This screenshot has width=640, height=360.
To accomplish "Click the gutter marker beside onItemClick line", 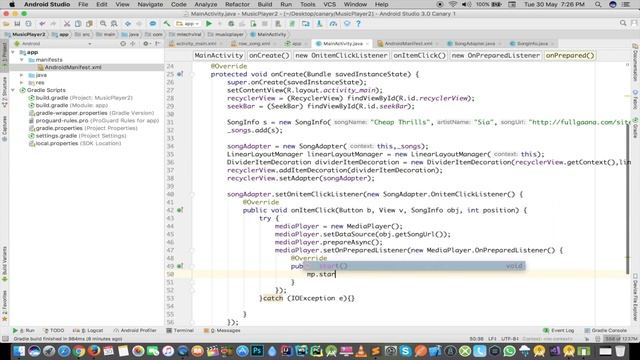I will click(180, 210).
